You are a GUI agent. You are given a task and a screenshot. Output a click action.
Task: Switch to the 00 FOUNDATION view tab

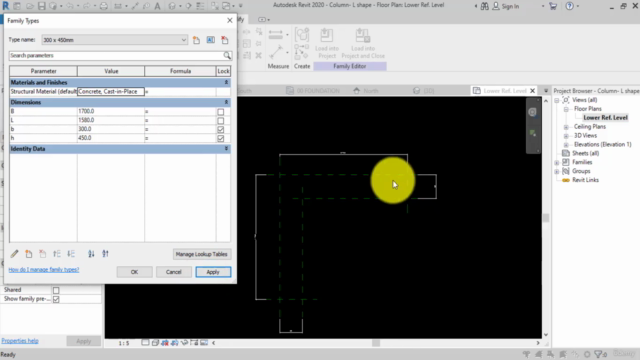click(313, 91)
